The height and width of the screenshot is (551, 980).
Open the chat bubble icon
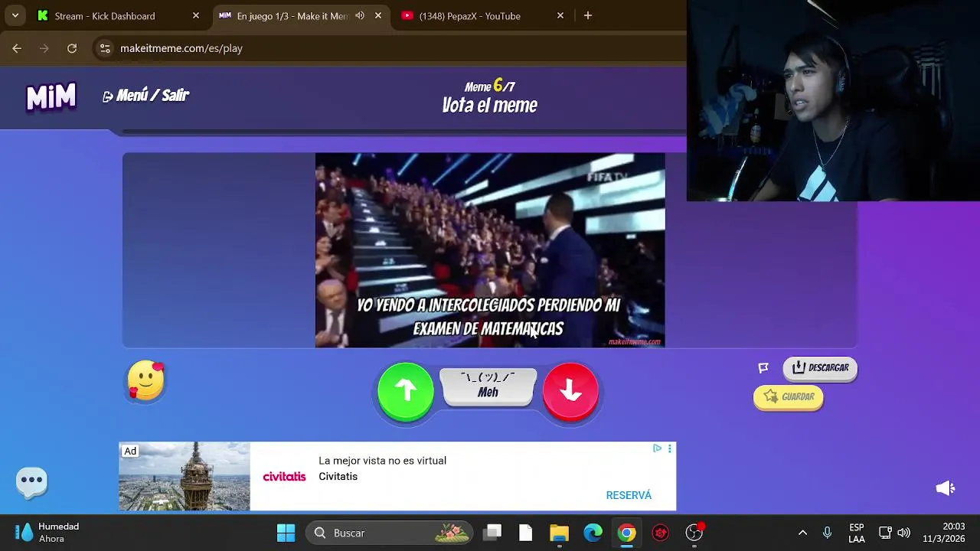(x=32, y=482)
